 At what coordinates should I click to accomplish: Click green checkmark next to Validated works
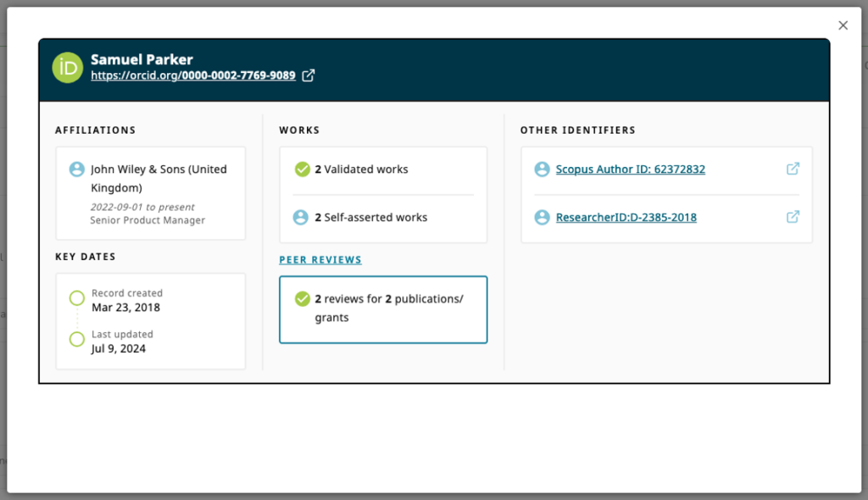point(302,169)
